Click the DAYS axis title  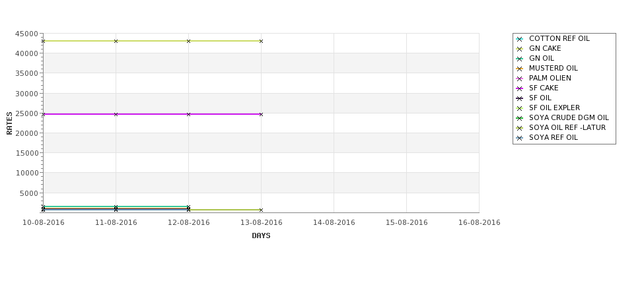pos(261,236)
